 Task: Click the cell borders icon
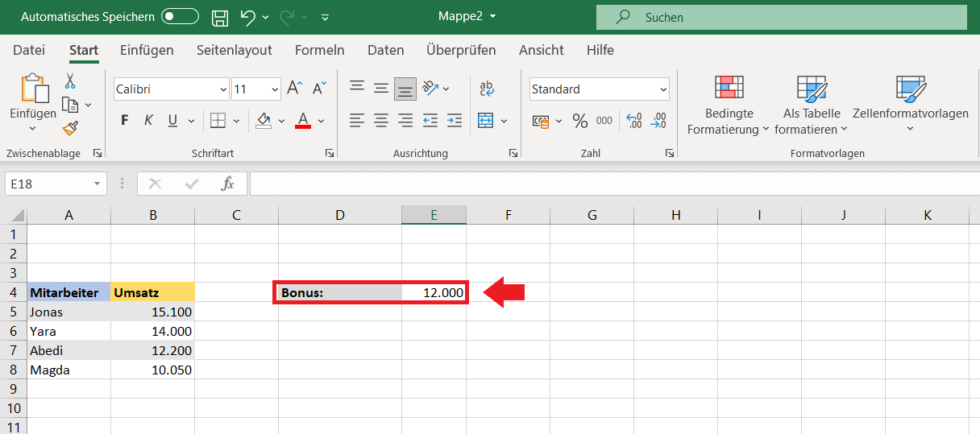218,121
